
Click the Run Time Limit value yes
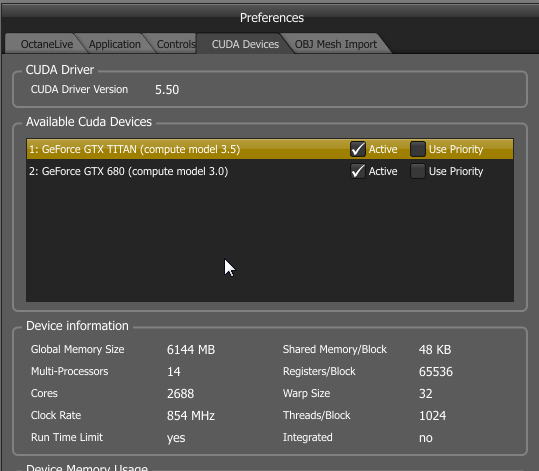176,438
